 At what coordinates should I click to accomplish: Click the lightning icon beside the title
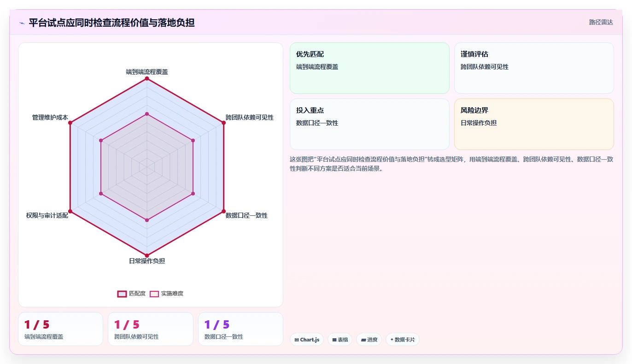coord(22,23)
